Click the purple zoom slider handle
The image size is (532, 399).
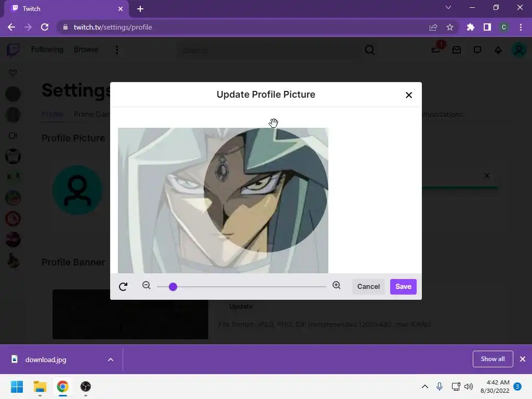click(x=173, y=287)
